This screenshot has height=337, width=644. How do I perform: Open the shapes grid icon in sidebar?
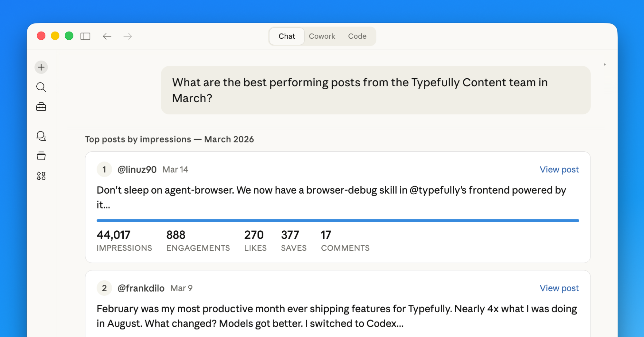coord(41,176)
